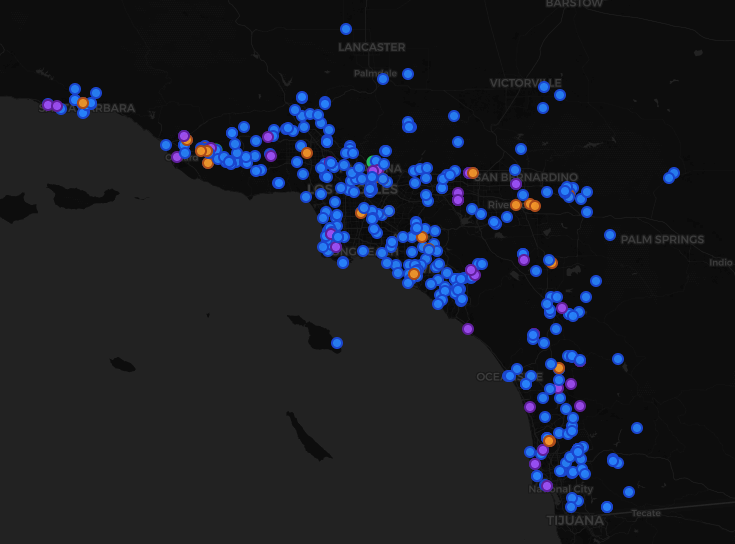Click the TIJUANA city label

pyautogui.click(x=575, y=521)
